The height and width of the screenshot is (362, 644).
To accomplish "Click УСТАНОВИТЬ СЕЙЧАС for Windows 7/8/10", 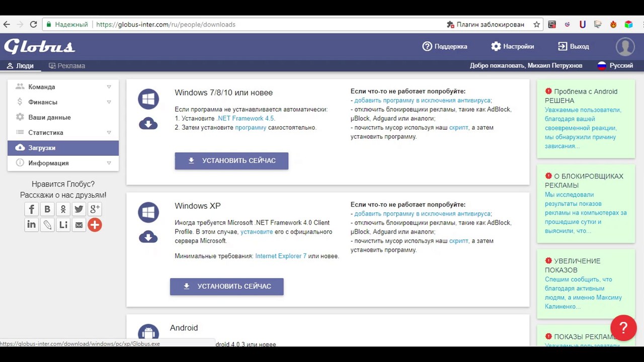I will (x=231, y=161).
